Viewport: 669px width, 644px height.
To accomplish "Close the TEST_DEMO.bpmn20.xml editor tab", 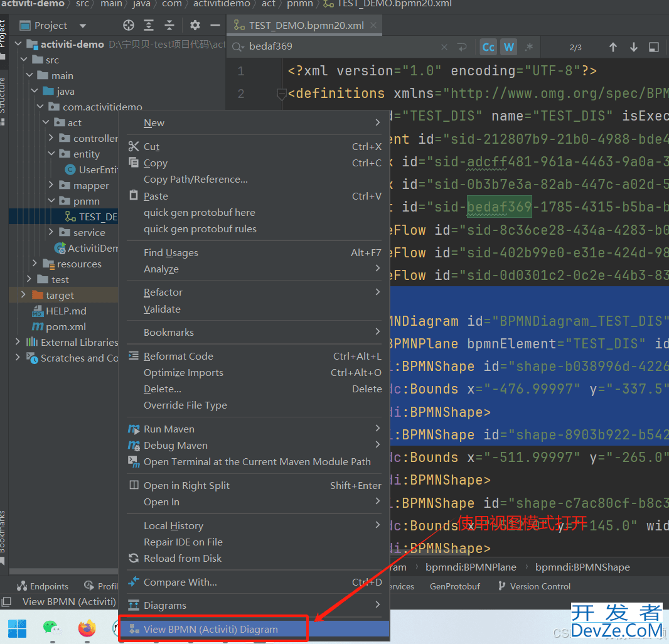I will click(x=373, y=25).
